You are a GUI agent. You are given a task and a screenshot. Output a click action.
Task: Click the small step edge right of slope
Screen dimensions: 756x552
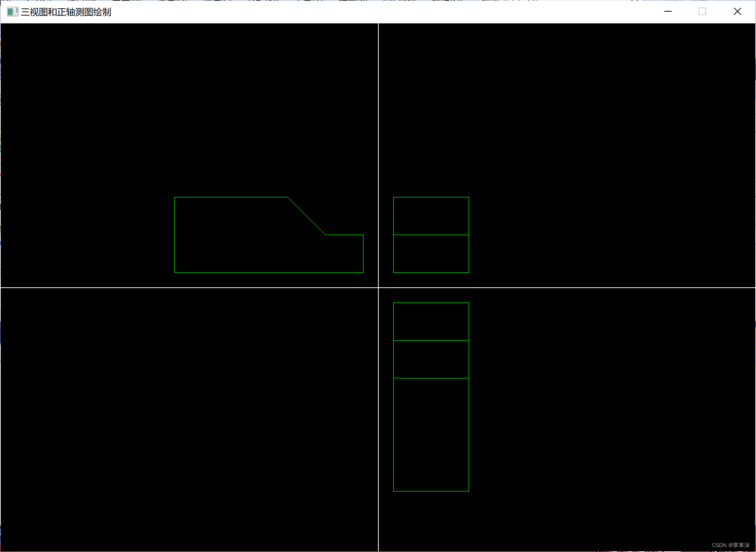[344, 235]
